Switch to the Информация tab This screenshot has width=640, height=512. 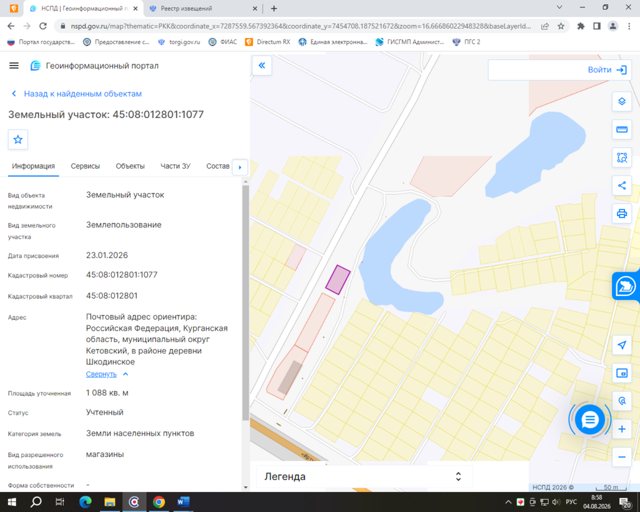[x=33, y=166]
